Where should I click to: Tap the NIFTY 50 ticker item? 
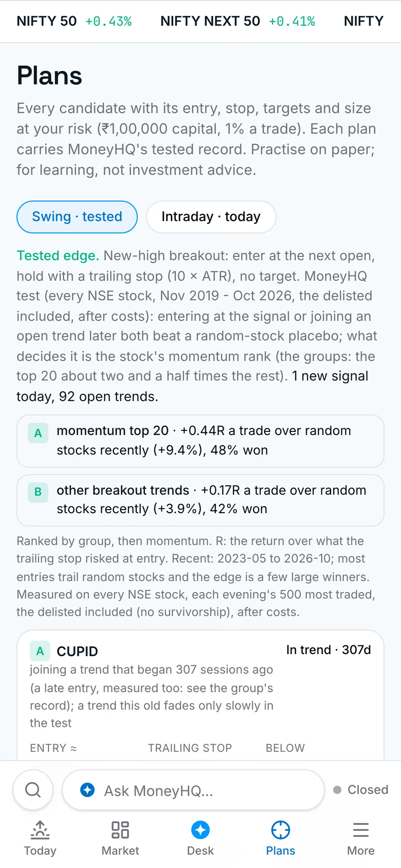coord(74,21)
